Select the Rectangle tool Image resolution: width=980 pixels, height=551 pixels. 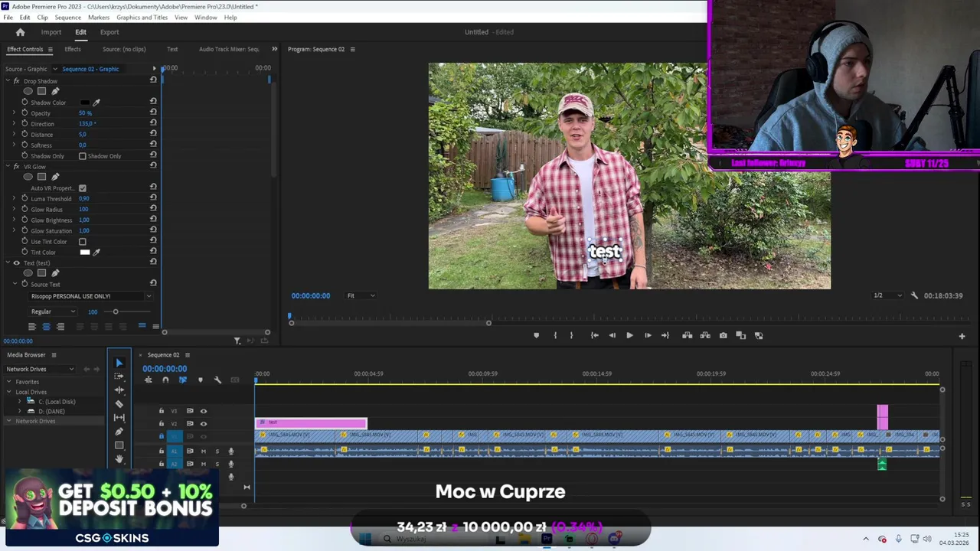tap(119, 445)
